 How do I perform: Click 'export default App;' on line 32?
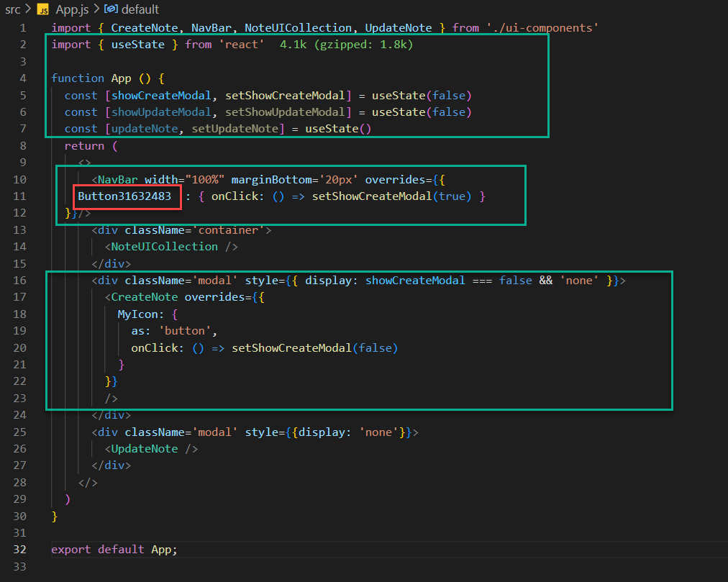114,550
